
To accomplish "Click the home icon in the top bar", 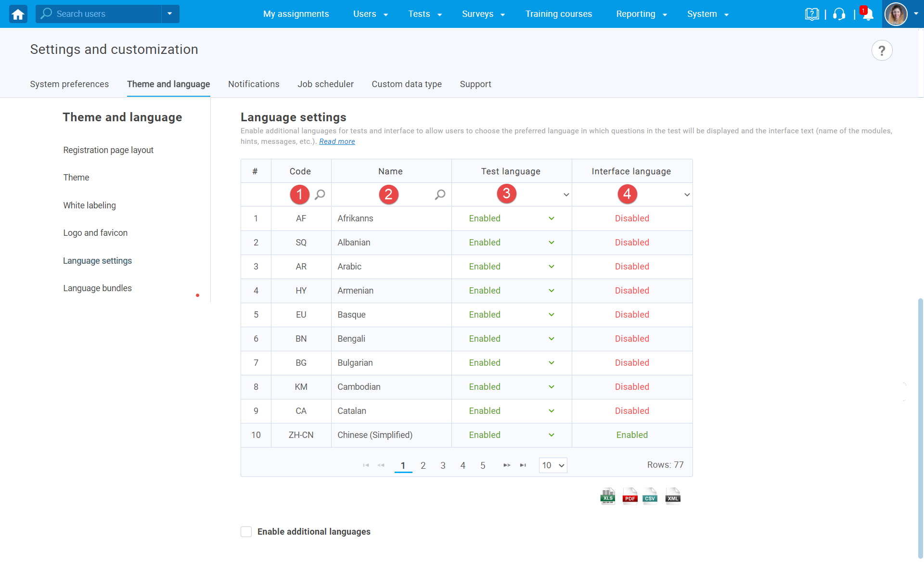I will pos(17,14).
